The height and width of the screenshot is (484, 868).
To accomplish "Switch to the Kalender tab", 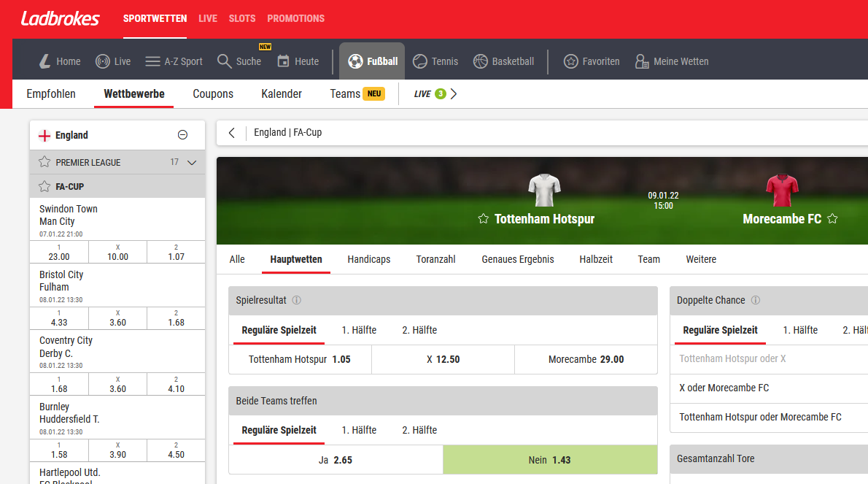I will click(282, 93).
